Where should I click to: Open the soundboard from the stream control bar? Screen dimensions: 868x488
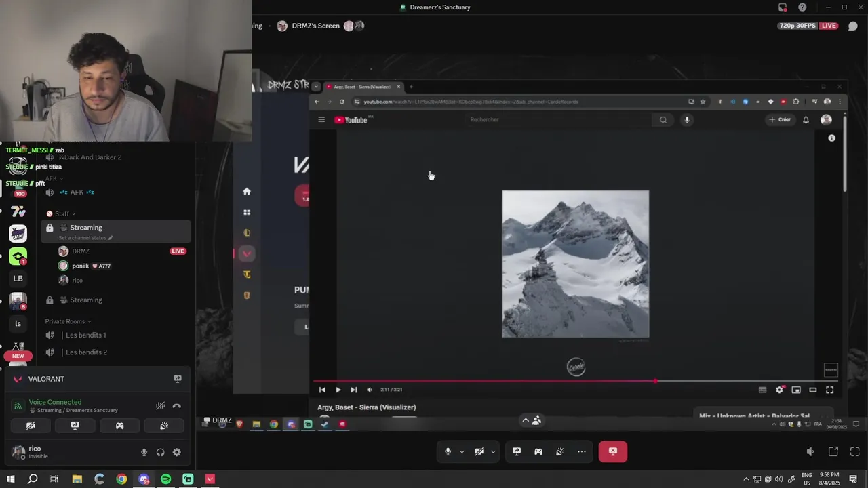[x=560, y=451]
